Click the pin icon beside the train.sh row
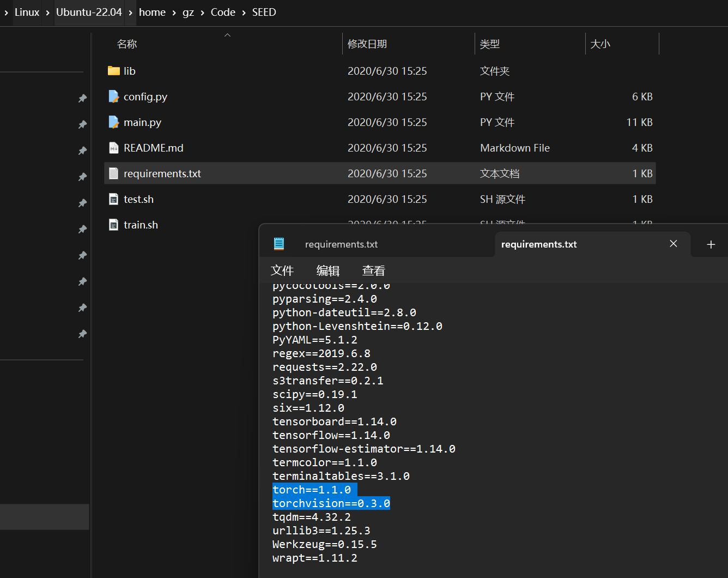The image size is (728, 578). point(82,229)
